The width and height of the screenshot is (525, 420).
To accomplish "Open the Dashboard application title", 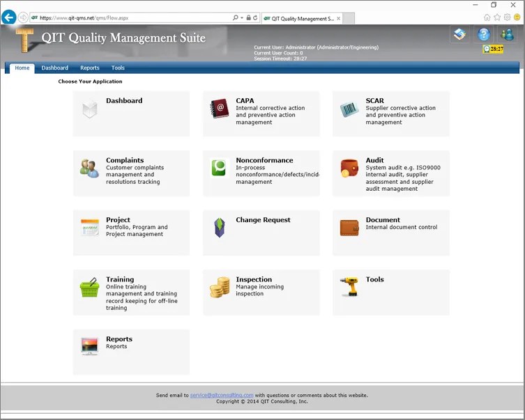I will pos(124,101).
